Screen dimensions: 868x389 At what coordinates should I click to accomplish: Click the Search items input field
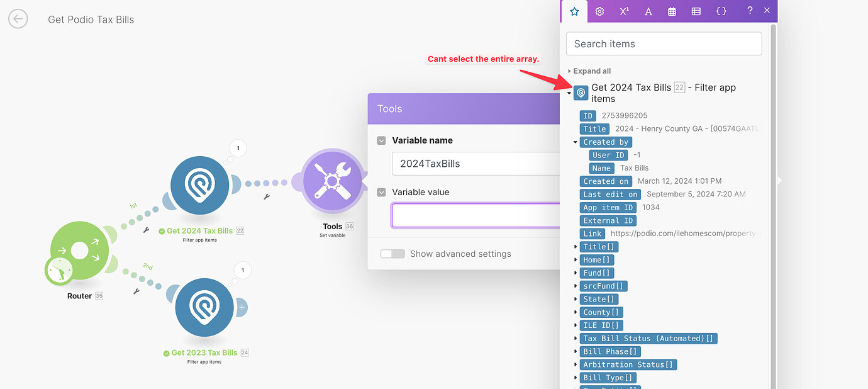664,43
